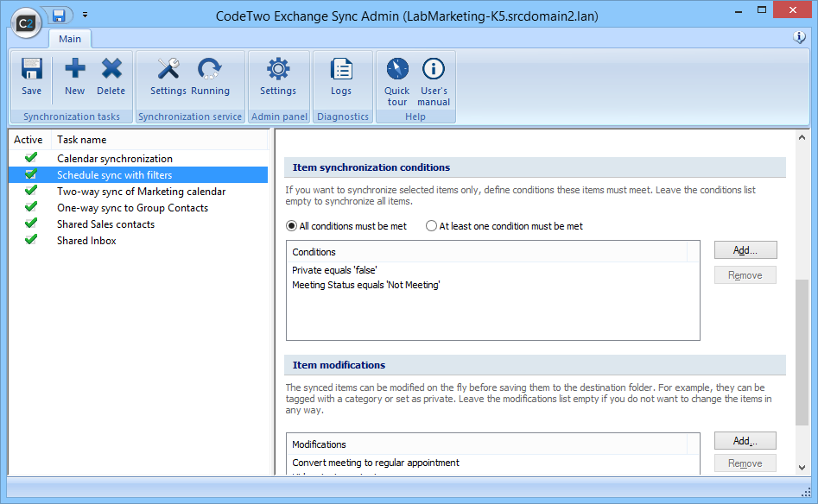The width and height of the screenshot is (818, 504).
Task: Click the C2 application logo button
Action: tap(26, 23)
